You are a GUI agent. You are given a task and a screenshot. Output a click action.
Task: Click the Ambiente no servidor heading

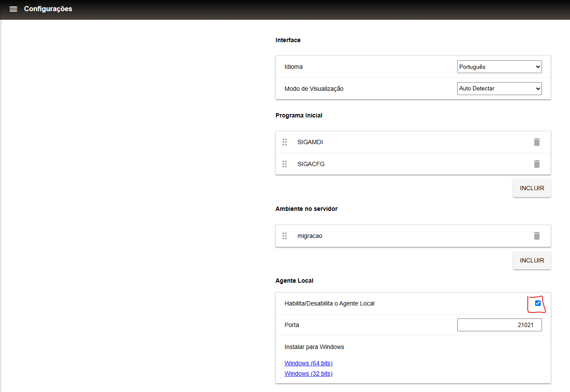tap(307, 209)
